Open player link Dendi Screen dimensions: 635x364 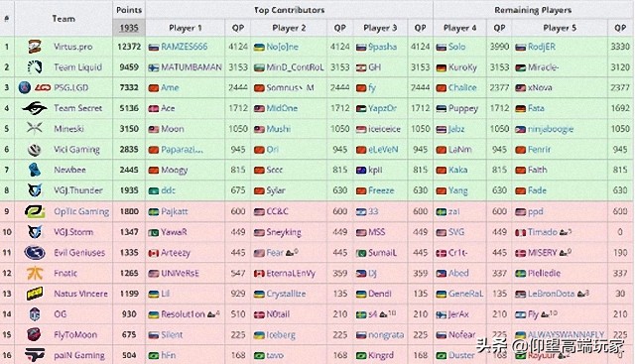[379, 294]
